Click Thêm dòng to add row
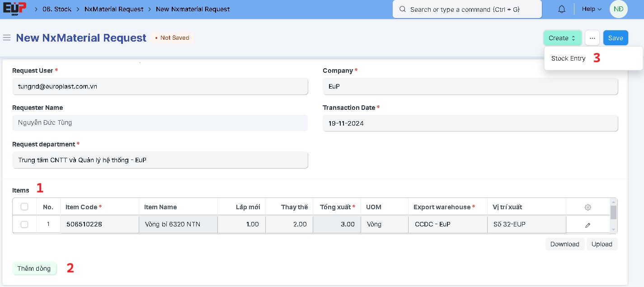Screen dimensions: 644x287 point(34,268)
